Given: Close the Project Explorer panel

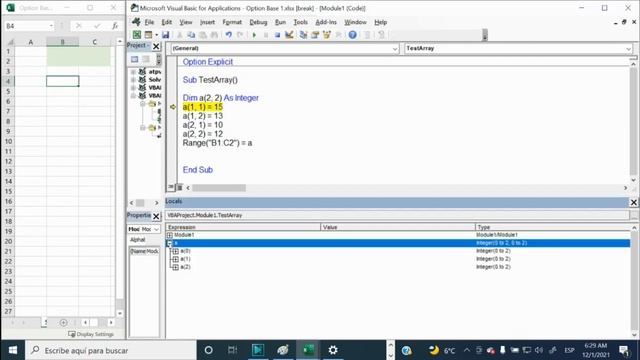Looking at the screenshot, I should pyautogui.click(x=156, y=46).
